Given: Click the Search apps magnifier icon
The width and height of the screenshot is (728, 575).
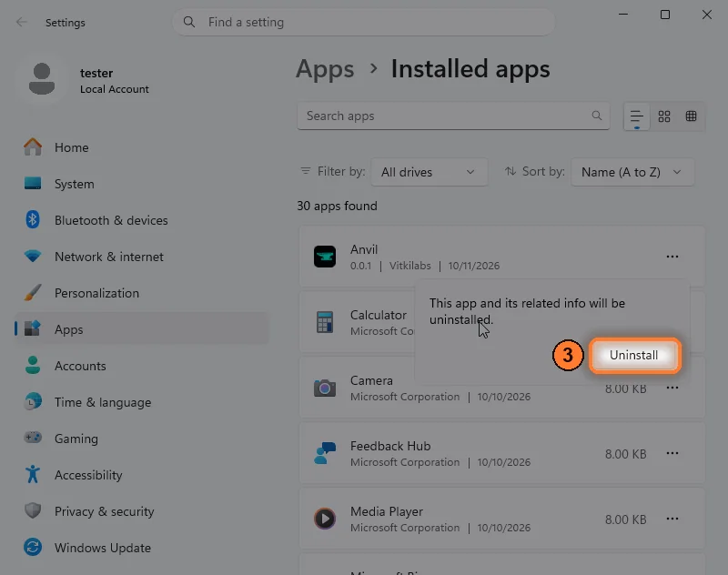Looking at the screenshot, I should [597, 116].
